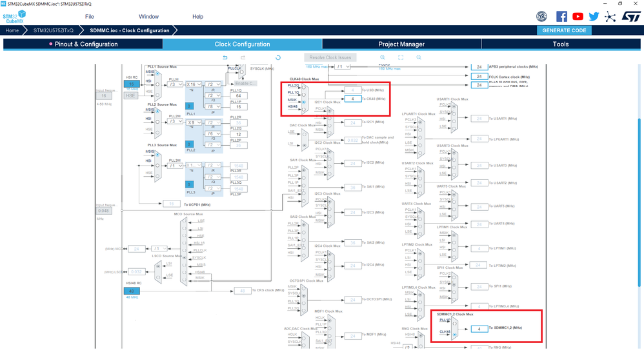Select HSI in PLL1 Source Mux

pyautogui.click(x=157, y=84)
